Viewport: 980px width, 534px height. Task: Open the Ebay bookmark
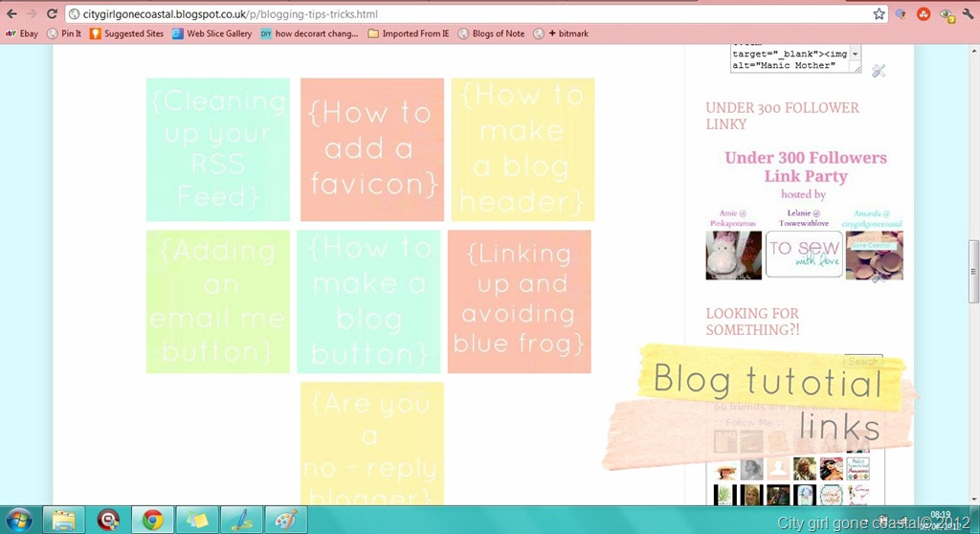pos(22,33)
